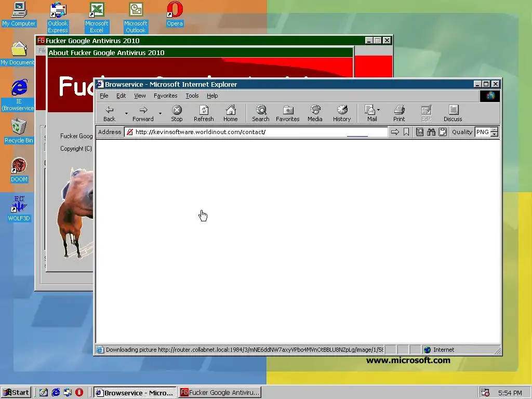Open the Favorites menu
532x399 pixels.
pos(166,96)
